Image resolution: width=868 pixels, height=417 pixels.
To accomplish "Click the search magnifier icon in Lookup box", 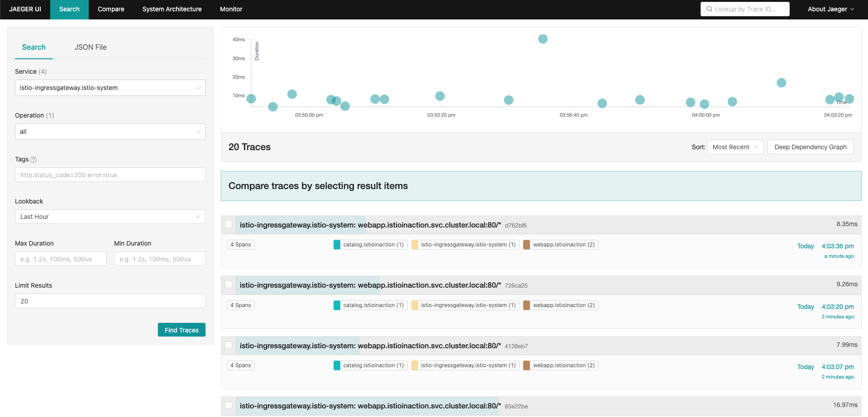I will (709, 9).
